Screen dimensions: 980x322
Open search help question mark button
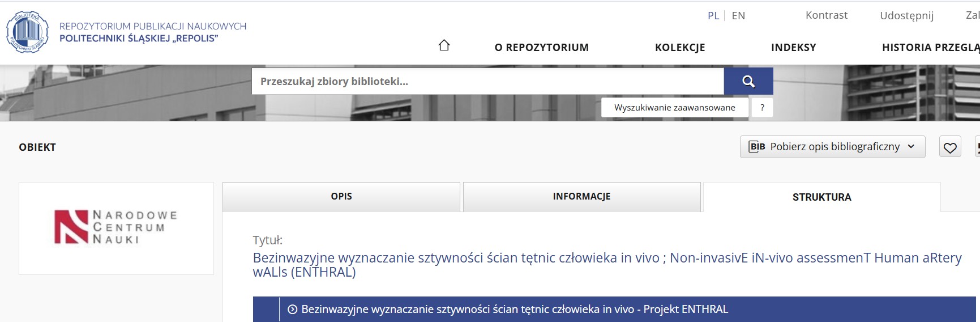point(762,107)
